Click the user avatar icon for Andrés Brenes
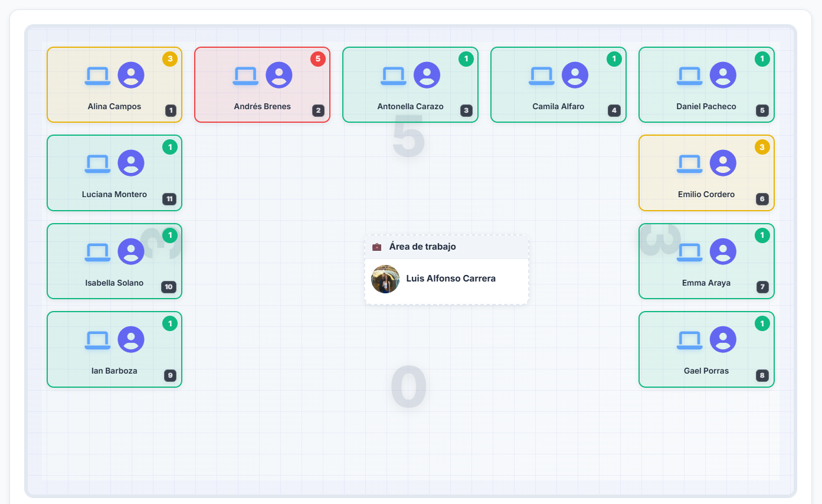 point(279,75)
